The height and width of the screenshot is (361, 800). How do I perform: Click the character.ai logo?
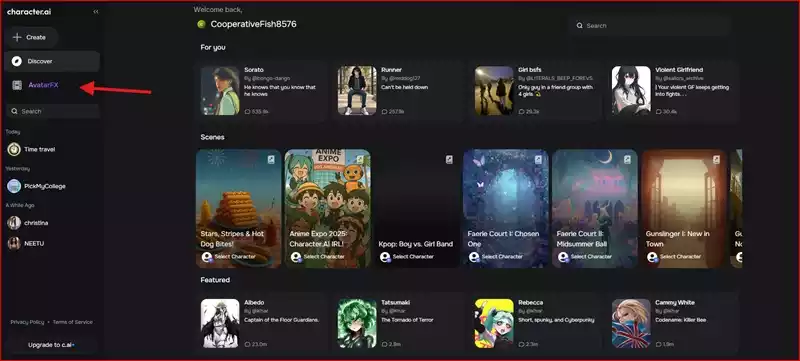(x=30, y=12)
